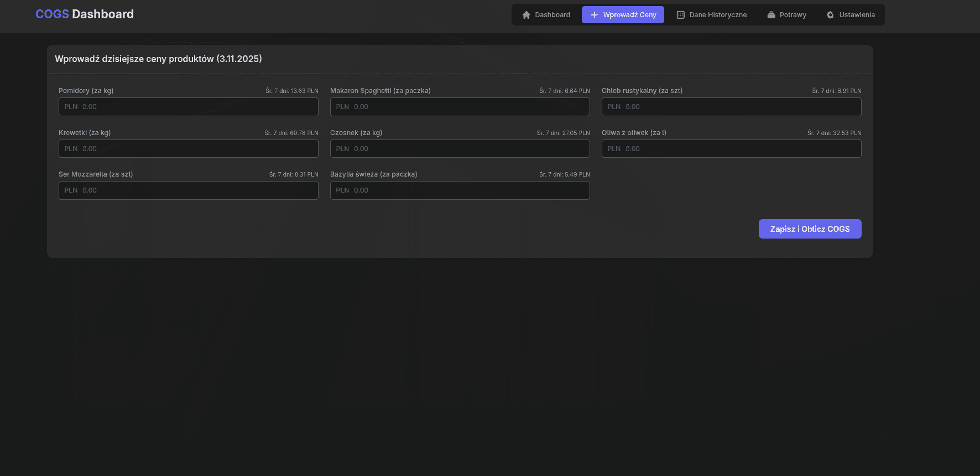The width and height of the screenshot is (980, 476).
Task: Switch to Dane Historyczne tab
Action: [711, 15]
